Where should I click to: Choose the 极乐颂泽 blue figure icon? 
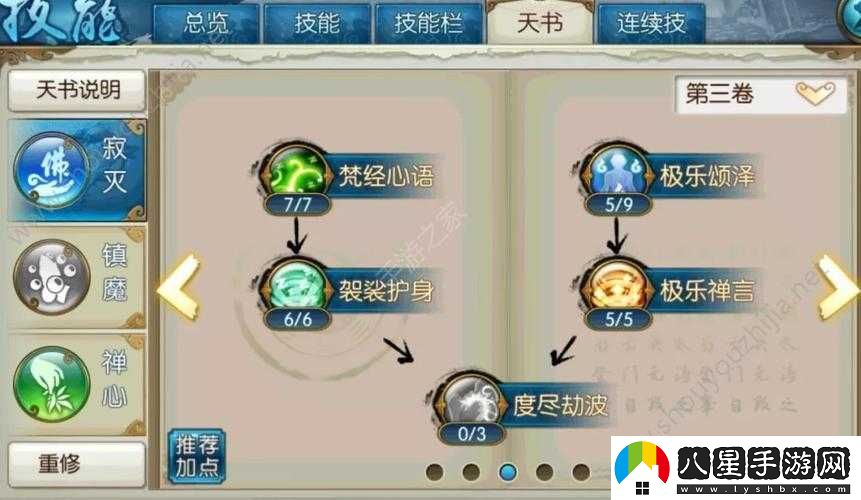[619, 171]
